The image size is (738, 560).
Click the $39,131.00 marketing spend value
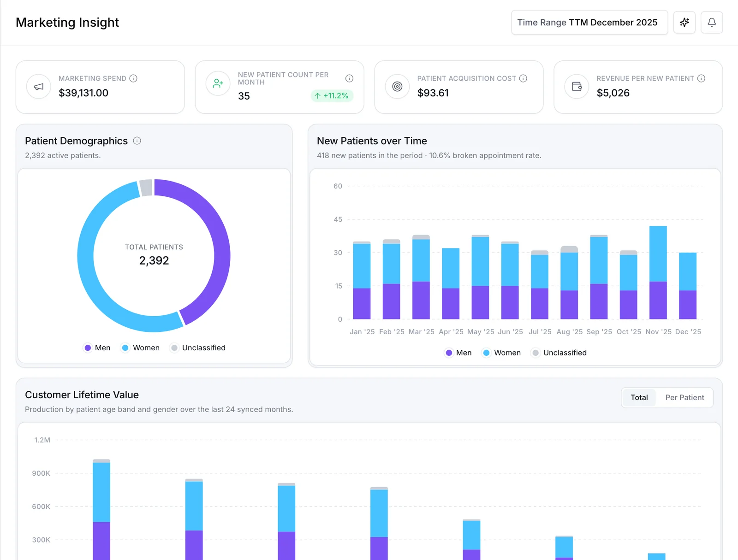83,93
